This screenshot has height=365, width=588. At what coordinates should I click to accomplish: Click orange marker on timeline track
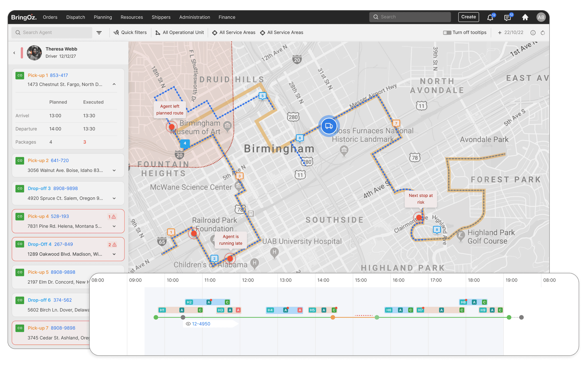pyautogui.click(x=333, y=317)
